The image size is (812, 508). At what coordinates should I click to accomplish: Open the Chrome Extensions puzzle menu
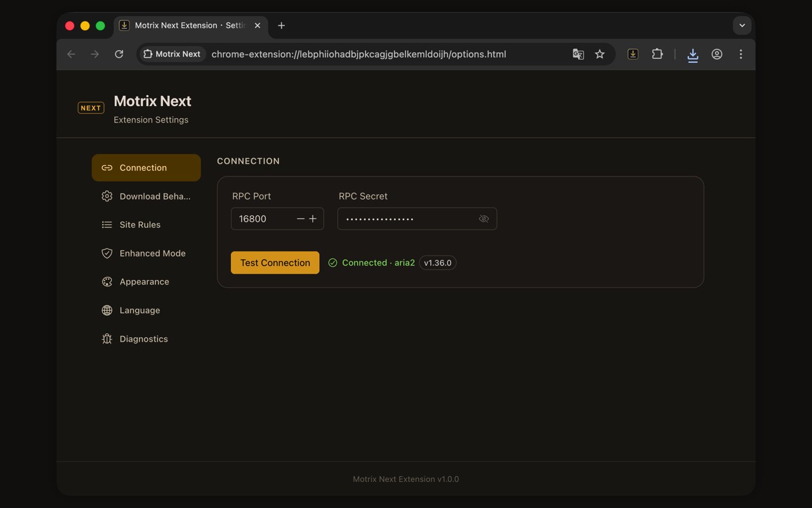(x=657, y=54)
